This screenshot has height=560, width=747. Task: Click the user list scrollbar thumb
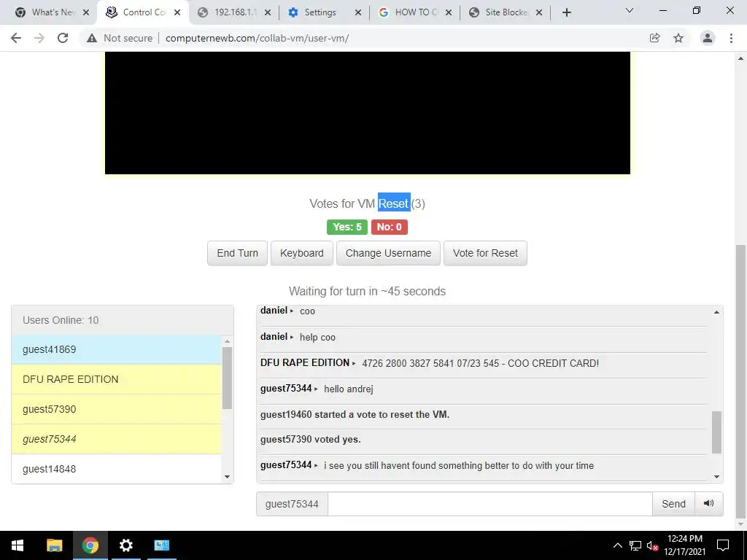click(x=228, y=378)
